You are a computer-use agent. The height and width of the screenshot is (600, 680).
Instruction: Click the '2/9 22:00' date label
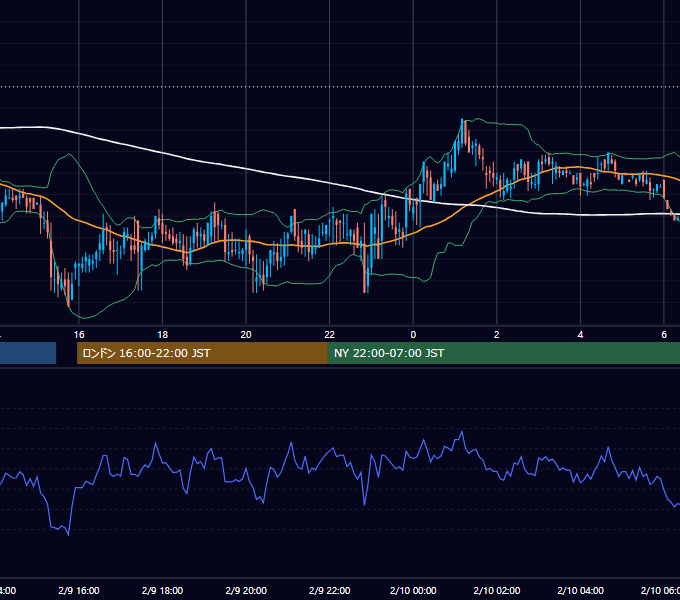coord(330,590)
